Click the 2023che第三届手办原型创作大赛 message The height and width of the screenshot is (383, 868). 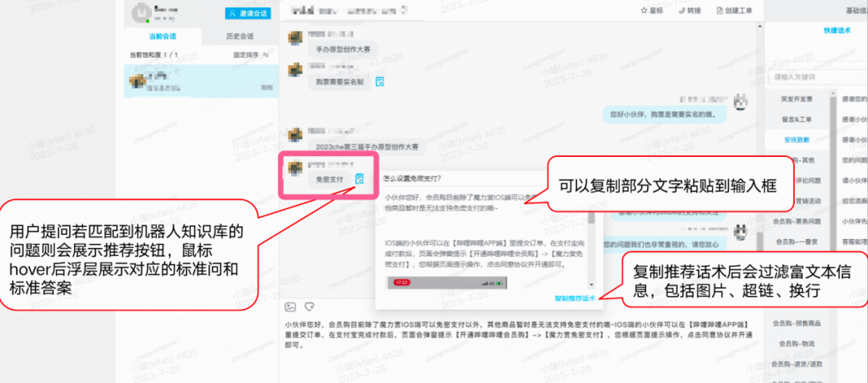tap(366, 147)
